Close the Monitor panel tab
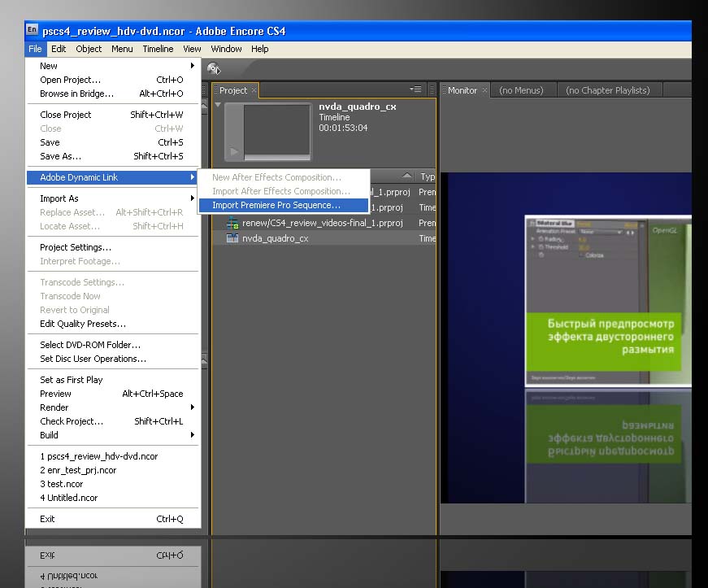708x588 pixels. point(485,90)
